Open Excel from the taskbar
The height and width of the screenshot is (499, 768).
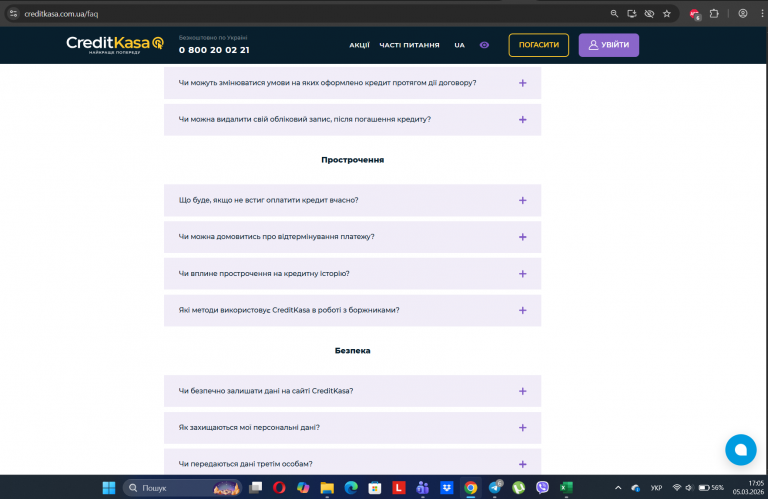(566, 488)
